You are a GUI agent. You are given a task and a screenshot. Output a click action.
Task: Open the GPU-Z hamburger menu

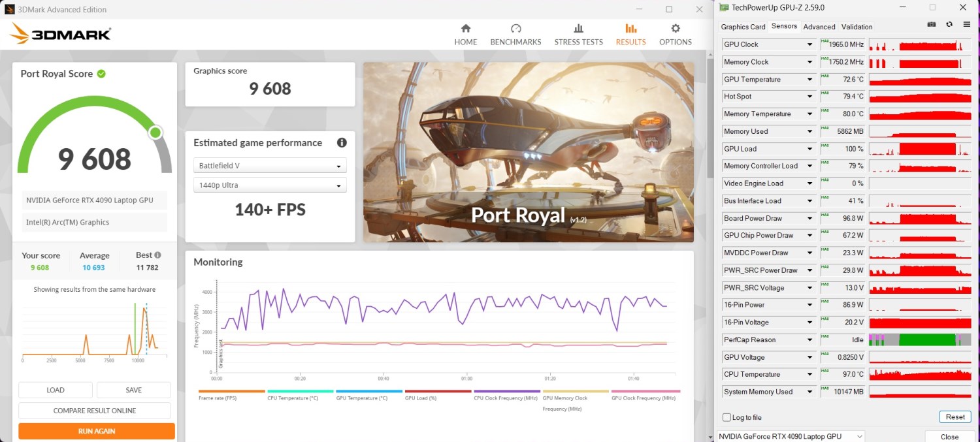click(967, 25)
